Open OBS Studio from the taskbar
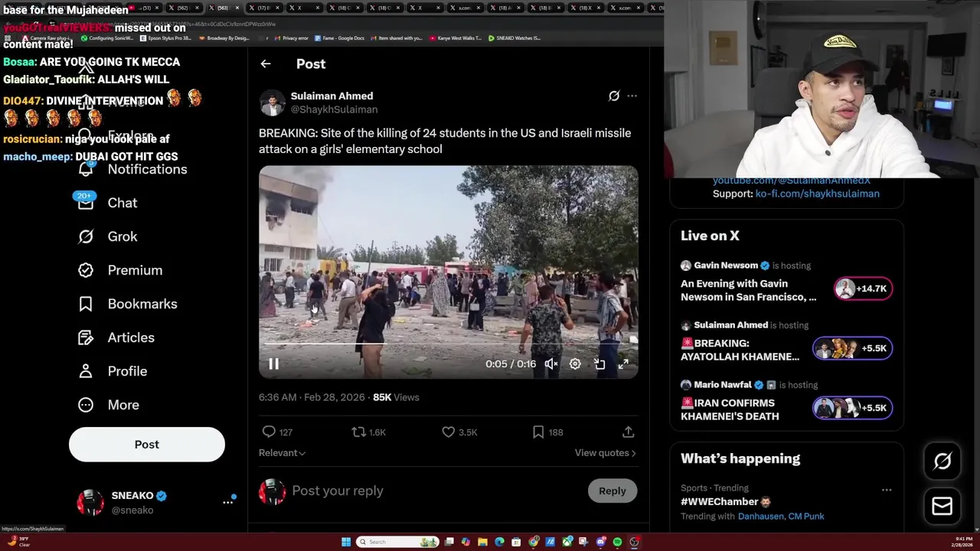980x551 pixels. point(634,542)
